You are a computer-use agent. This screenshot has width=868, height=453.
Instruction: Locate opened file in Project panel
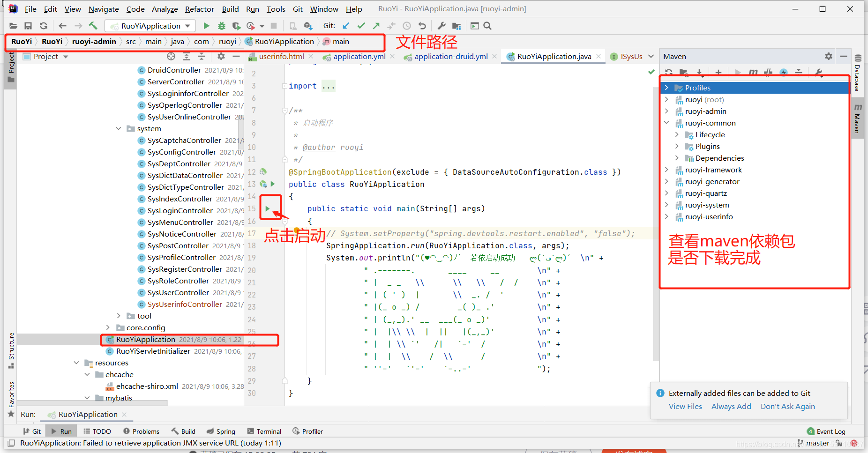click(171, 56)
